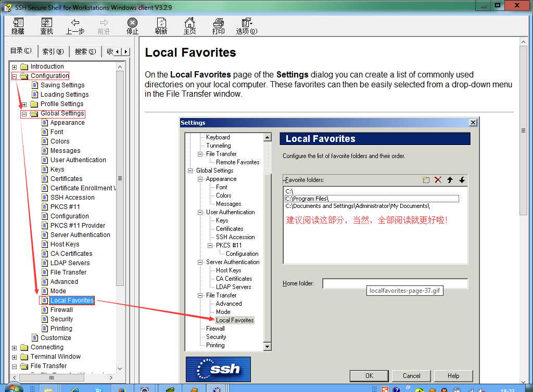
Task: Open the Printing topic
Action: (x=61, y=328)
